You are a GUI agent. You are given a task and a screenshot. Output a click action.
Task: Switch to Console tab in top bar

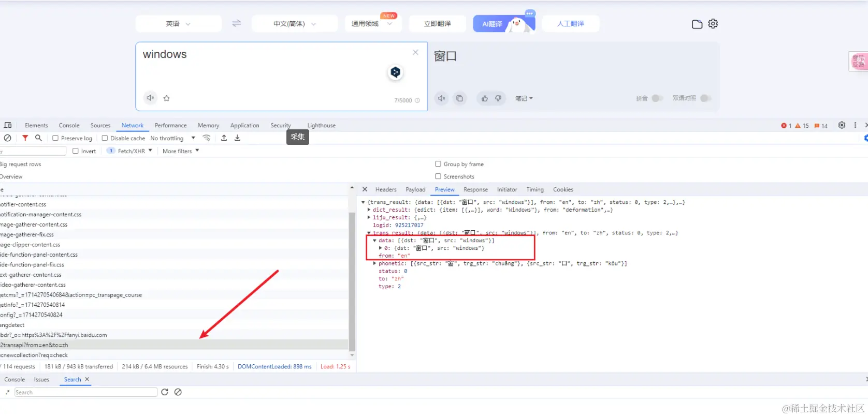click(x=69, y=125)
